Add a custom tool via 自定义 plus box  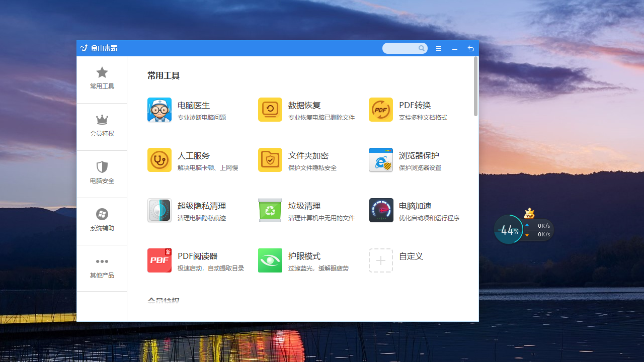point(381,260)
